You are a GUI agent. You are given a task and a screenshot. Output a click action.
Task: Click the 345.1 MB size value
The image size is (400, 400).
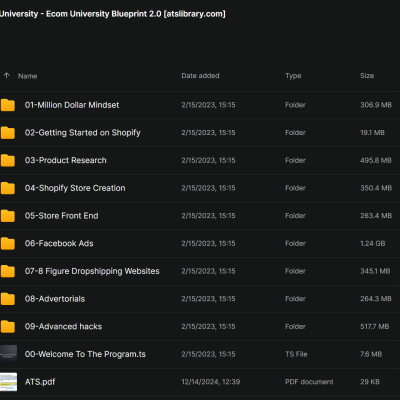tap(375, 271)
